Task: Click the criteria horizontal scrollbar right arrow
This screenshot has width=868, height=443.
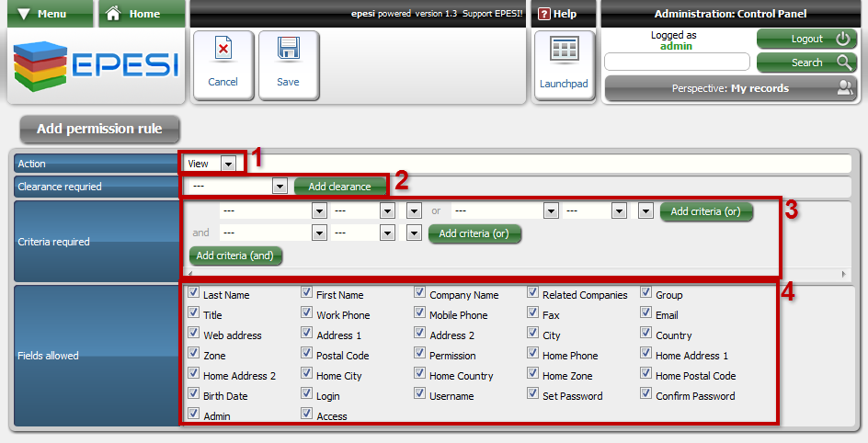Action: coord(843,274)
